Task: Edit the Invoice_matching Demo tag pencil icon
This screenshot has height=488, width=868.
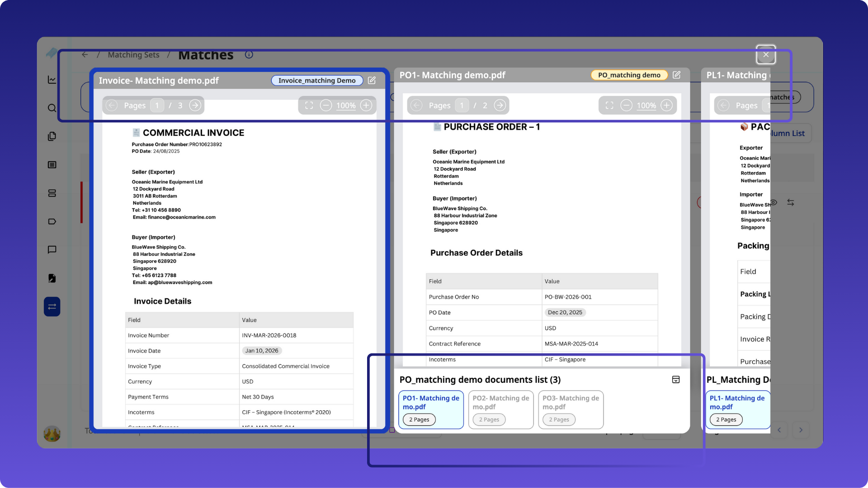Action: pyautogui.click(x=372, y=80)
